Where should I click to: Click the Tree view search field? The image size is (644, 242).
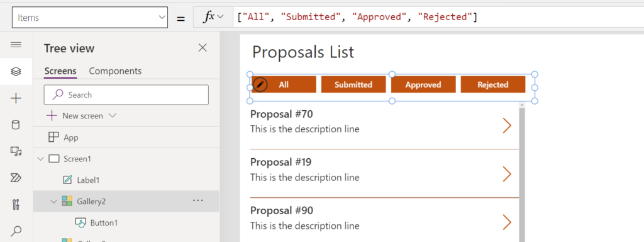pos(126,95)
